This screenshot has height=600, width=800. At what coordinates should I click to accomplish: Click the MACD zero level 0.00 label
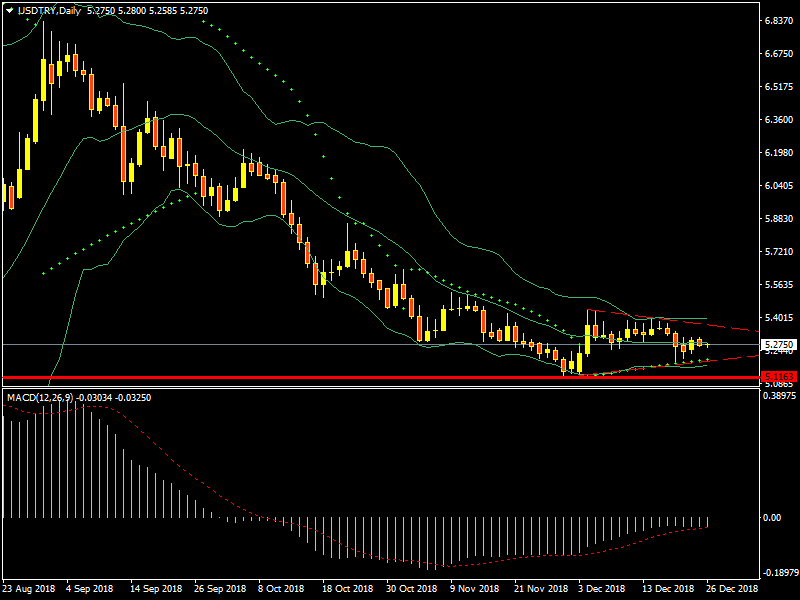coord(772,518)
